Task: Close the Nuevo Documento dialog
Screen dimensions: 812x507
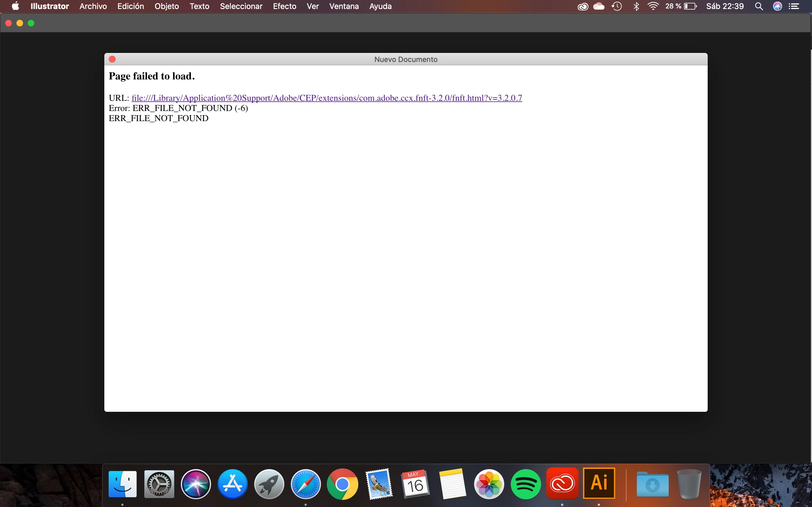Action: 112,59
